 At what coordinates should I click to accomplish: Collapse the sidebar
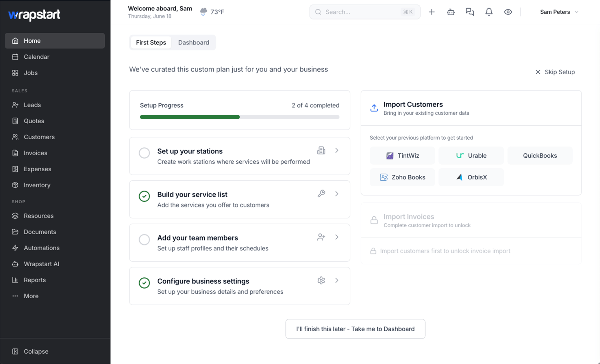(30, 351)
